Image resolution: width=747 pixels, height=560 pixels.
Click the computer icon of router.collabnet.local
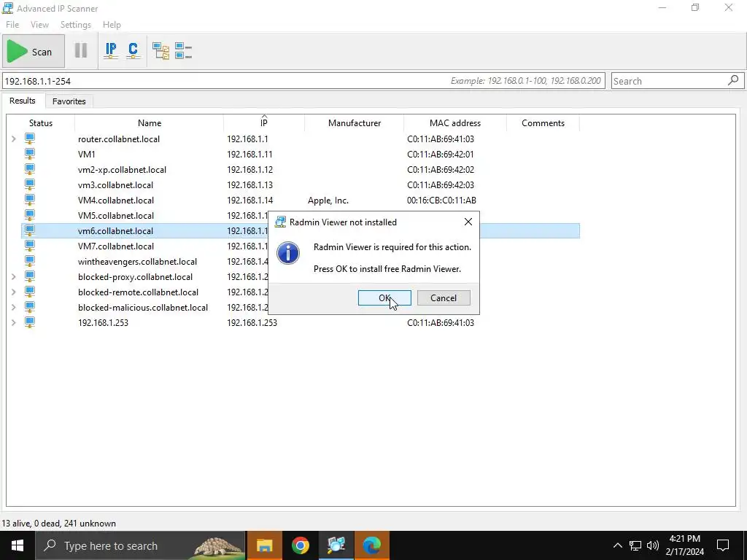pyautogui.click(x=29, y=139)
